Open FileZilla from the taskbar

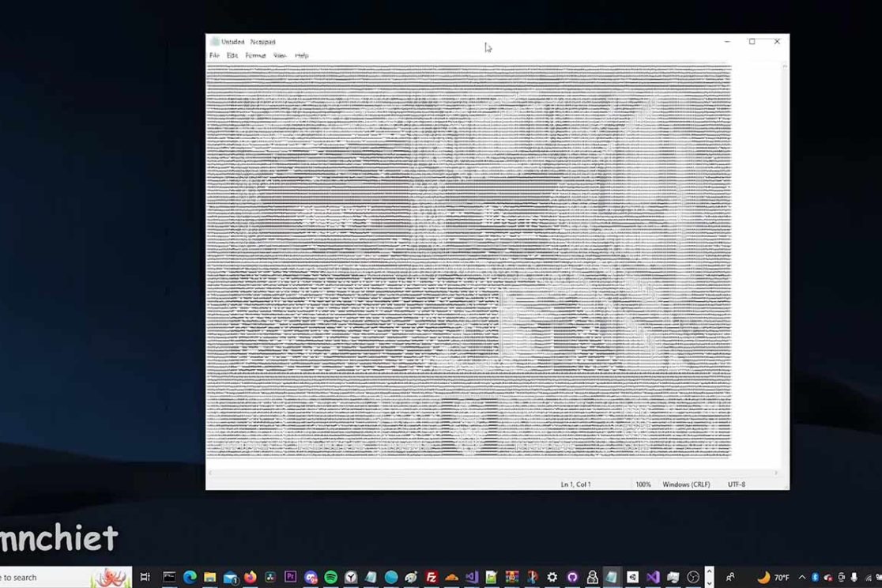click(432, 577)
